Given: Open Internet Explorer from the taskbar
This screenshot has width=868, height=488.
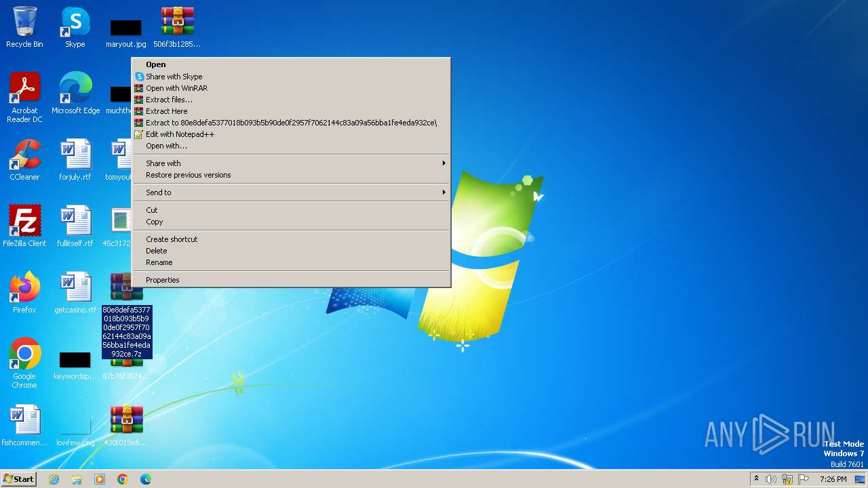Looking at the screenshot, I should click(x=54, y=479).
